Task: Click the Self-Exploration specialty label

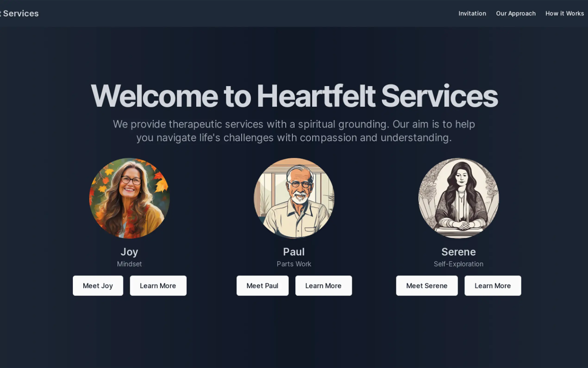Action: [x=458, y=264]
